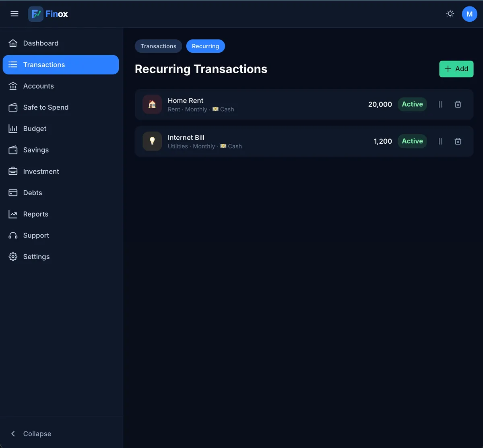Open Investment in the sidebar
This screenshot has height=448, width=483.
(61, 171)
